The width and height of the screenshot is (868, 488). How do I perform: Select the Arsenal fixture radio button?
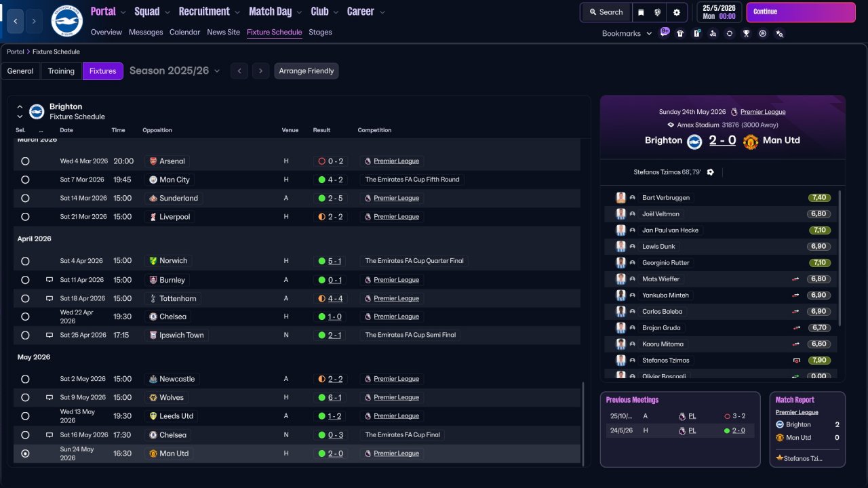point(25,161)
